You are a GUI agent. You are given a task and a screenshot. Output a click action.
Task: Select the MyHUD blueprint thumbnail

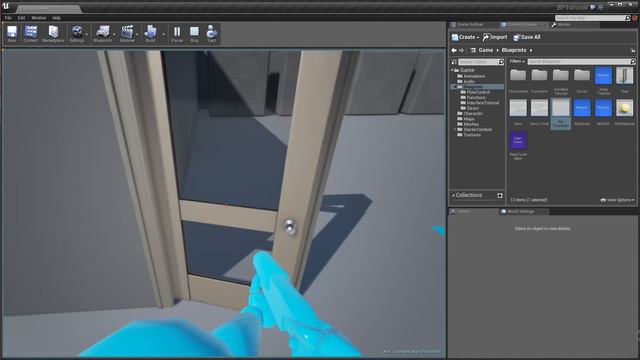click(x=603, y=108)
